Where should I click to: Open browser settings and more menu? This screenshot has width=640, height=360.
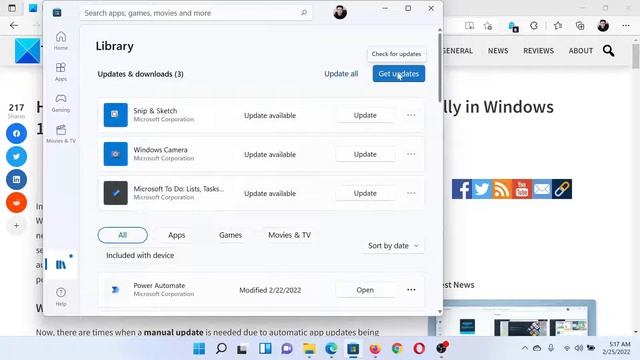[x=625, y=26]
